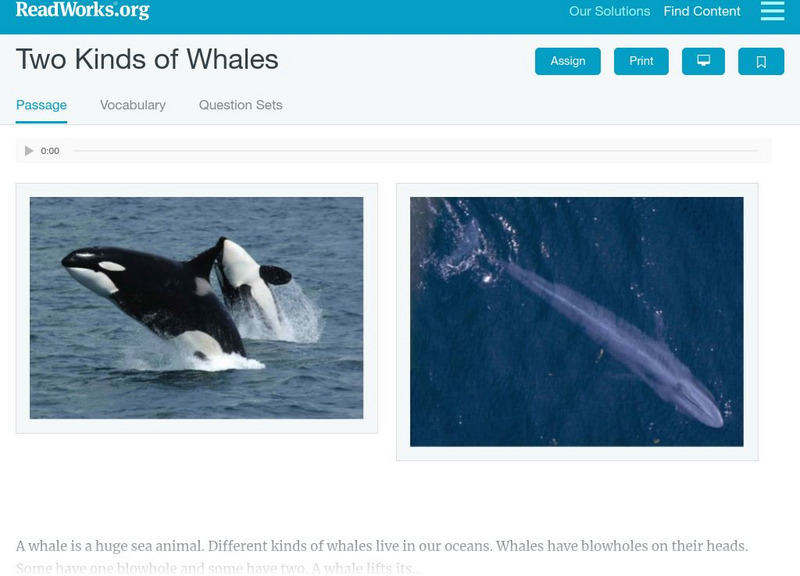Select the Passage tab
This screenshot has height=576, width=800.
[41, 105]
